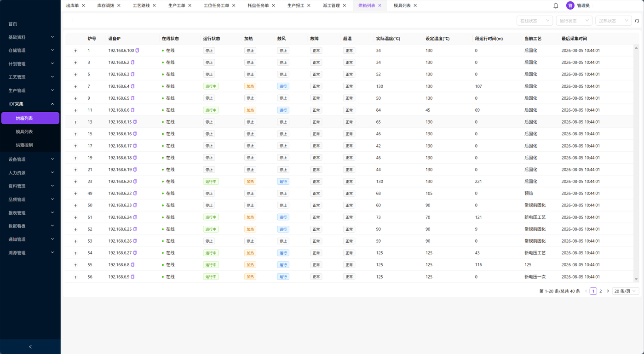
Task: Copy IP 192.168.6.100 with copy icon
Action: (x=137, y=51)
